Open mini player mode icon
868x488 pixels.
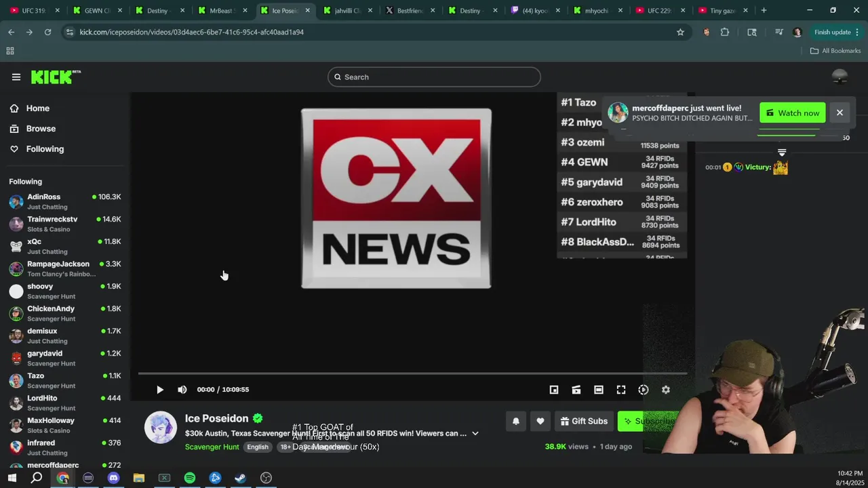point(554,390)
